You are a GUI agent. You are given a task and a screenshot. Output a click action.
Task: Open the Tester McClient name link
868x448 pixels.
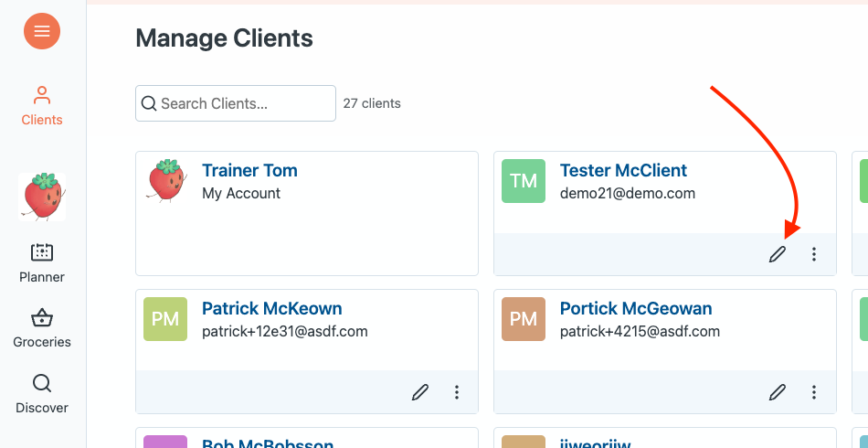point(623,171)
